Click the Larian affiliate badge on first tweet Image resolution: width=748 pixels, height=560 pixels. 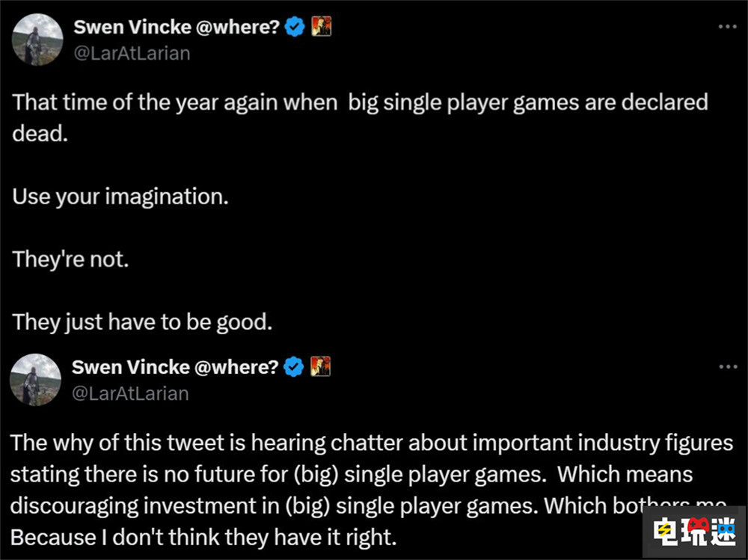coord(320,28)
